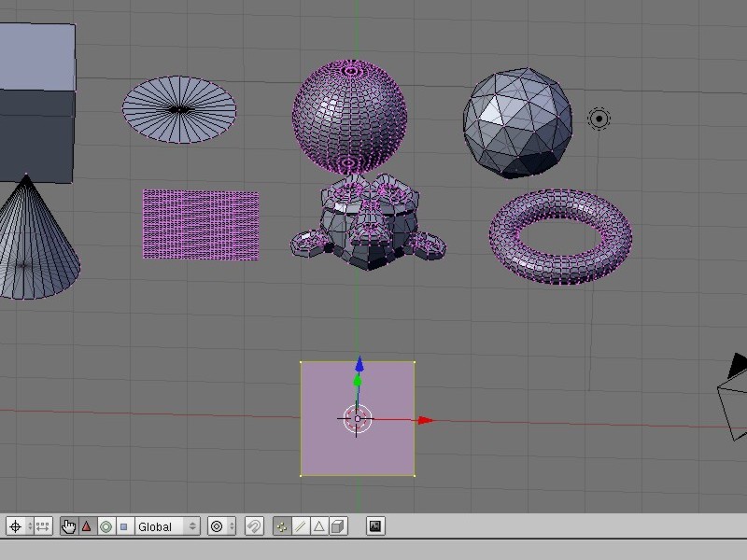This screenshot has width=747, height=560.
Task: Switch to face select mode
Action: pyautogui.click(x=319, y=526)
